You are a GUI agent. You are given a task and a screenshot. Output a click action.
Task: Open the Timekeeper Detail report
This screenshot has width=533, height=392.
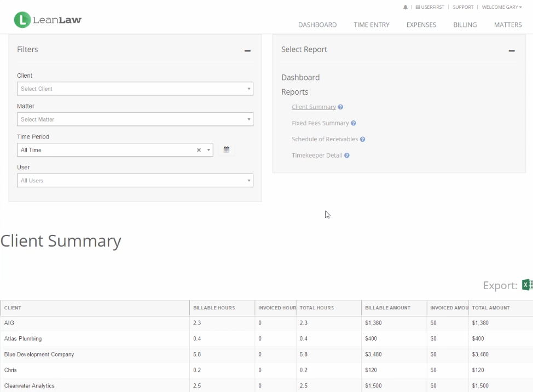(317, 155)
